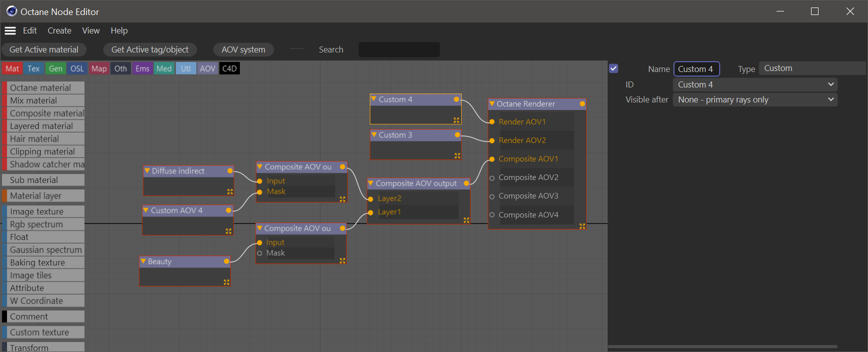The image size is (868, 352).
Task: Toggle Map node filter
Action: [99, 68]
